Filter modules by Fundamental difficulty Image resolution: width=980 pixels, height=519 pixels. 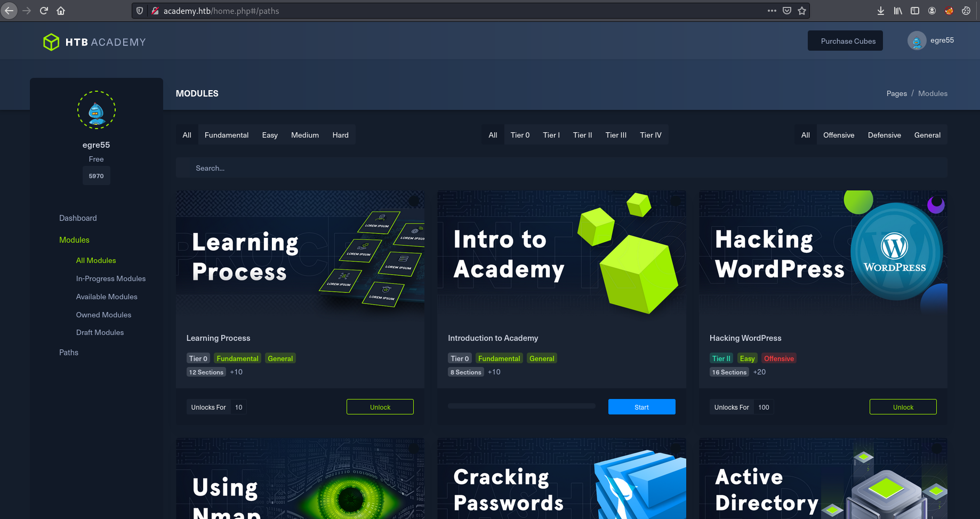point(226,135)
